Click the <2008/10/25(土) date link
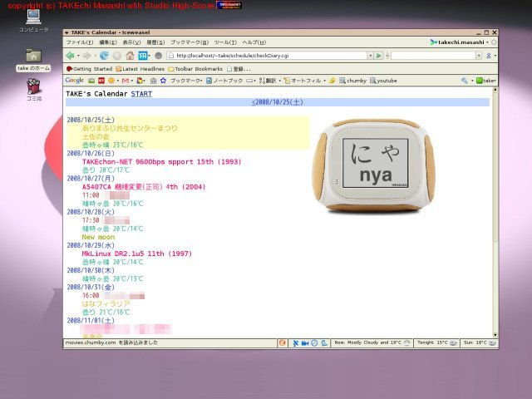Viewport: 532px width, 399px height. [x=277, y=102]
